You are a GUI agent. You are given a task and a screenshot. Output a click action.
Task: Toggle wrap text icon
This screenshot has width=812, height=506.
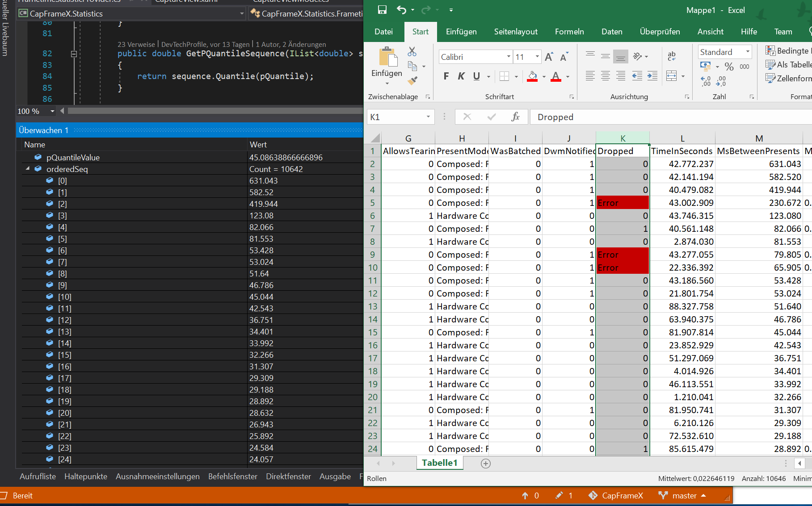[672, 56]
